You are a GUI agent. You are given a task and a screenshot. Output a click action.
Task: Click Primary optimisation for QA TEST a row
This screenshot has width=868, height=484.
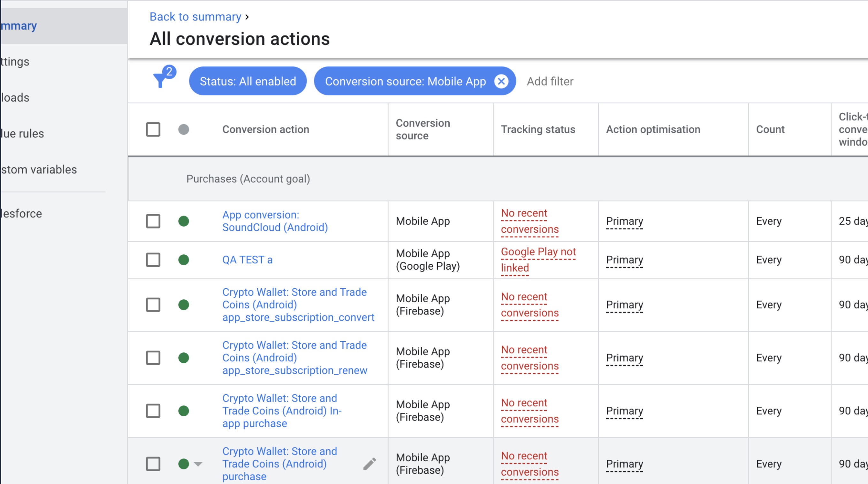click(x=624, y=260)
